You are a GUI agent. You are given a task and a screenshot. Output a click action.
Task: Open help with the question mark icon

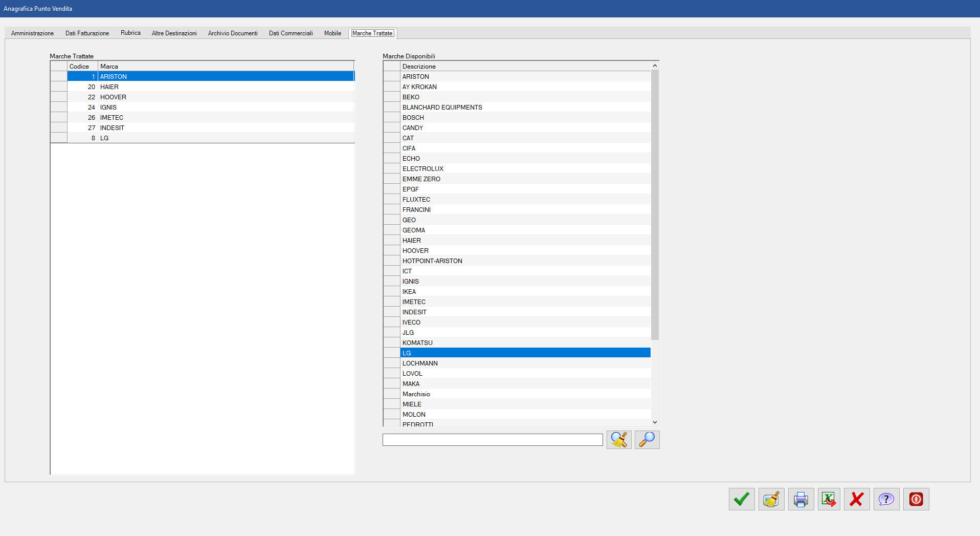(x=886, y=499)
